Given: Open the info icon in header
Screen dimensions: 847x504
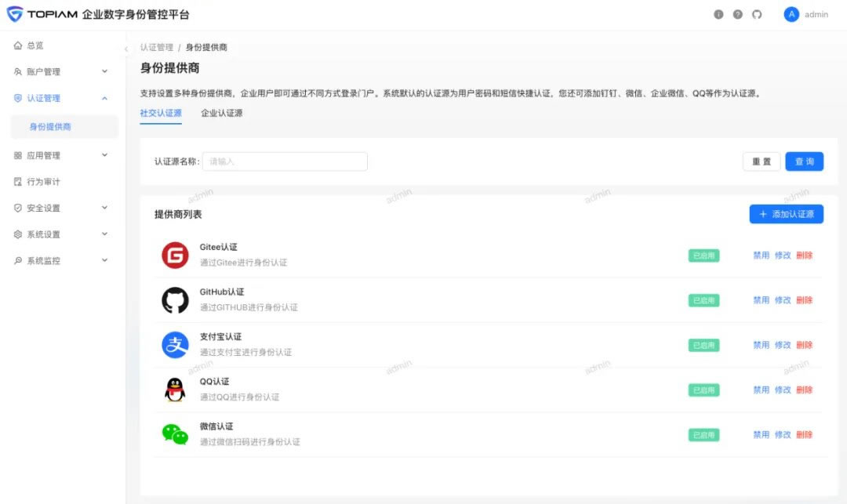Looking at the screenshot, I should pos(718,15).
